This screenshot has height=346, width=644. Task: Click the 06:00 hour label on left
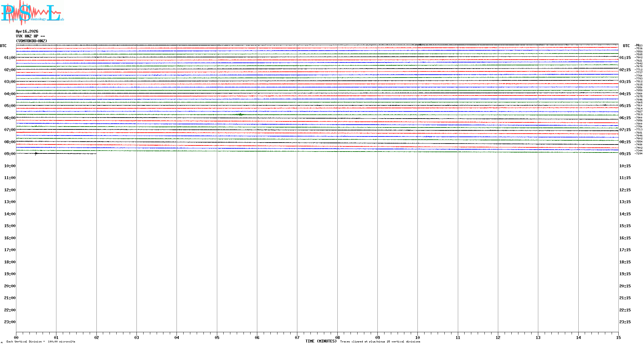[10, 118]
